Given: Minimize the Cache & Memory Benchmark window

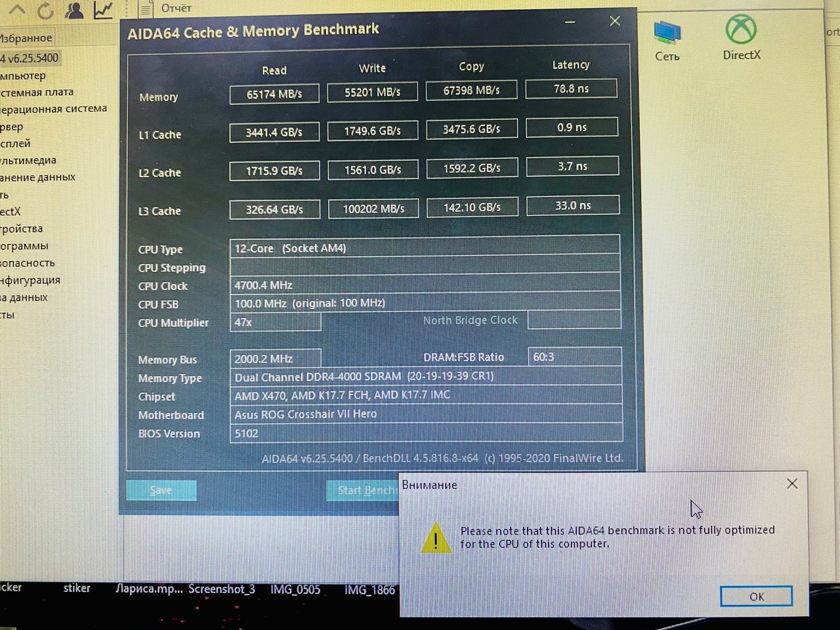Looking at the screenshot, I should coord(570,22).
